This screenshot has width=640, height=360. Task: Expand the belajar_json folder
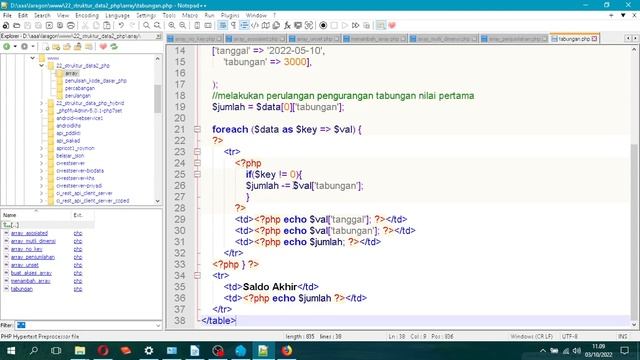pyautogui.click(x=42, y=156)
